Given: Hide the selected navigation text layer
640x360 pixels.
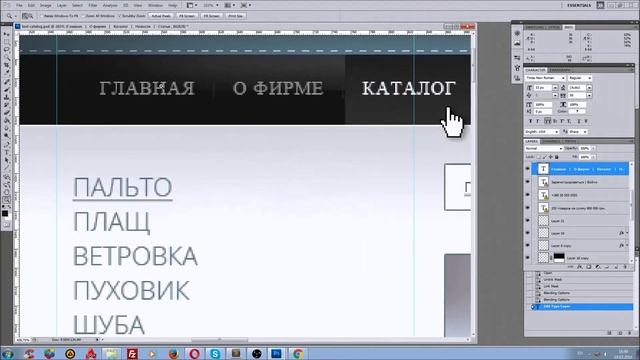Looking at the screenshot, I should point(527,169).
